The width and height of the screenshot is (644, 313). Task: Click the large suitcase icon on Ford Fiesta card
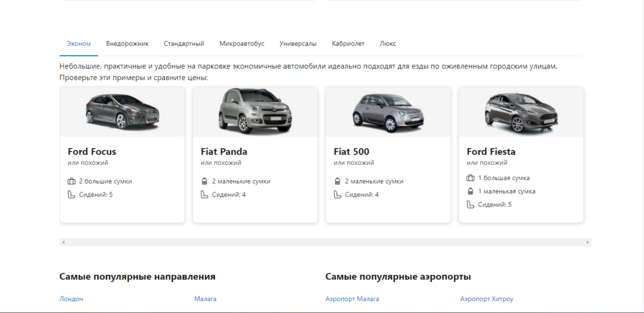(471, 178)
